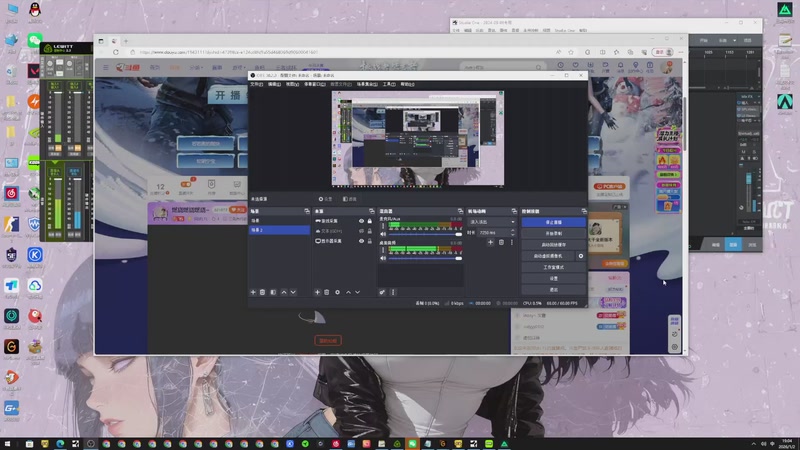
Task: Move the scene up in Scenes panel
Action: coord(284,292)
